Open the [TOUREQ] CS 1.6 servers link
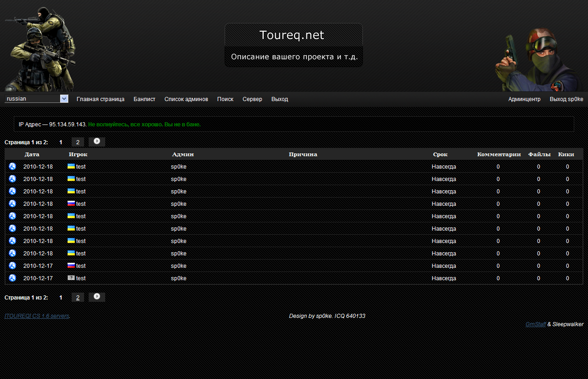The height and width of the screenshot is (379, 588). coord(37,316)
